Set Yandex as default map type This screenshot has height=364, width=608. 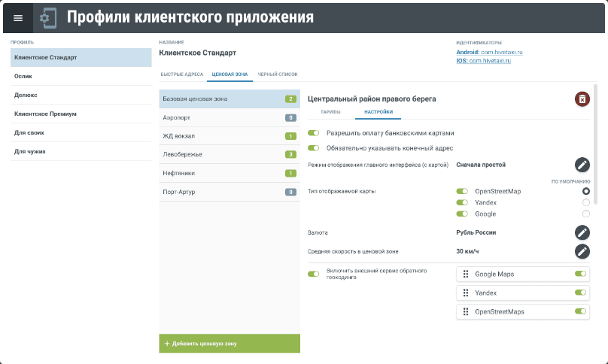click(x=585, y=202)
